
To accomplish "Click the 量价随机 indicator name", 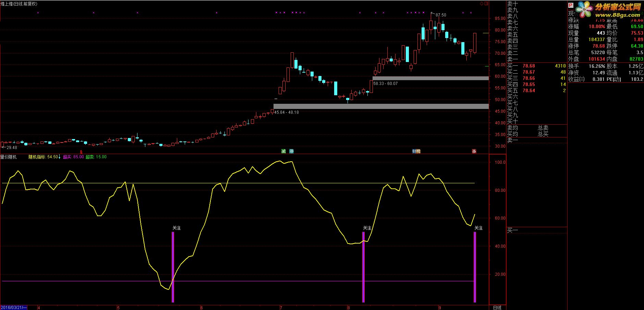I will click(x=8, y=157).
